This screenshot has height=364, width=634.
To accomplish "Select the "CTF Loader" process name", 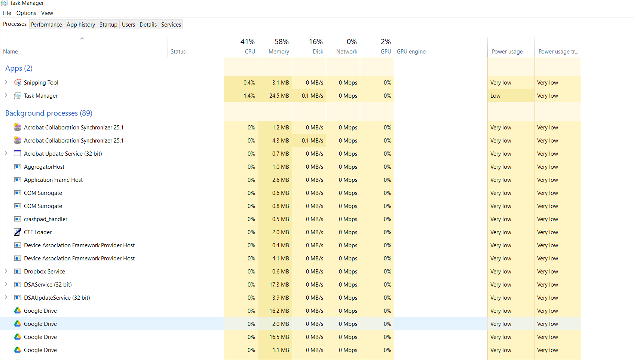I will (38, 232).
